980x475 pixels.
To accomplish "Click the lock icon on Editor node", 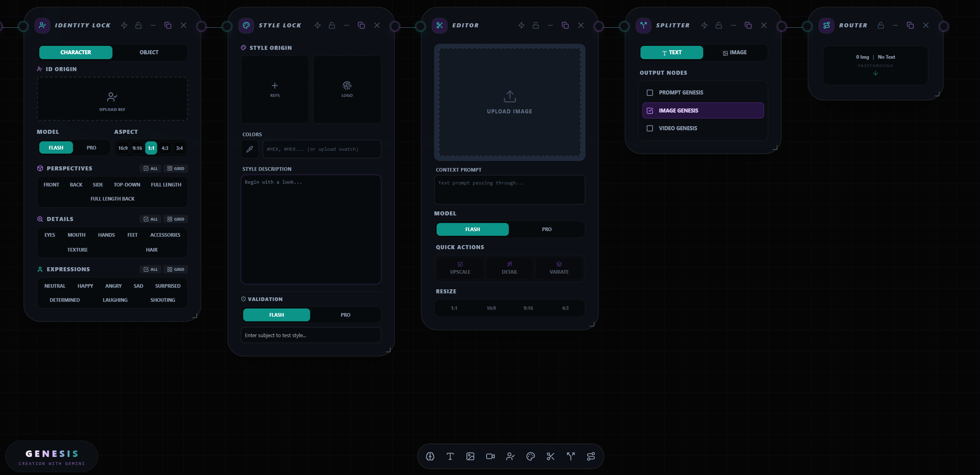I will [x=536, y=25].
